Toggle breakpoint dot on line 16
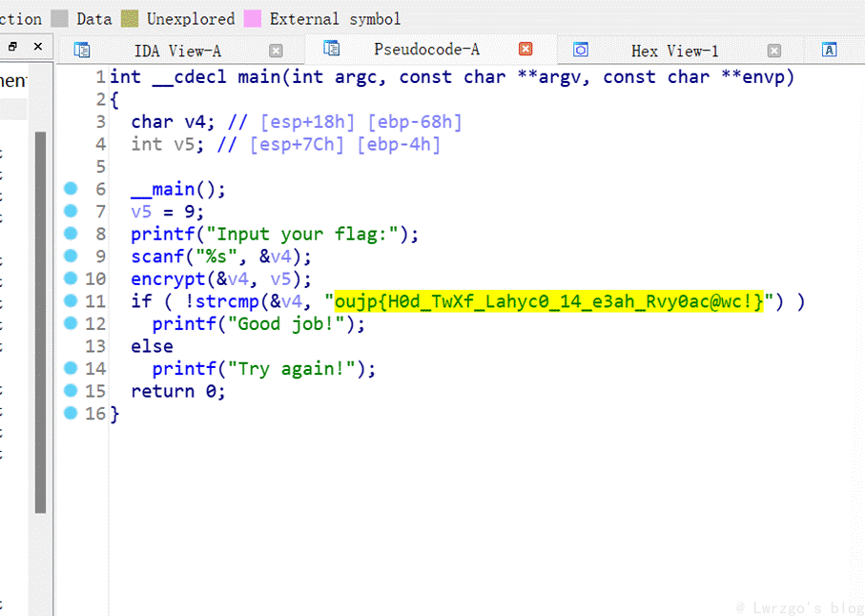This screenshot has height=616, width=865. pos(71,413)
